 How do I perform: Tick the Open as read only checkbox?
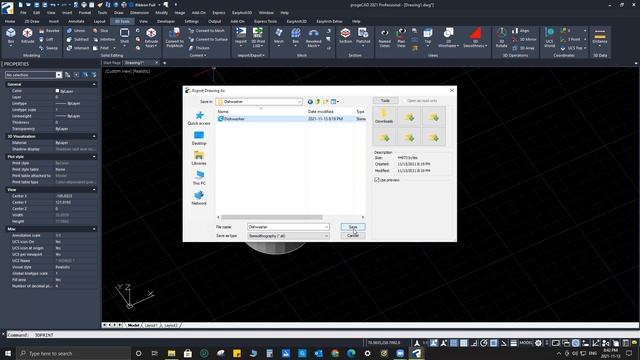point(405,101)
